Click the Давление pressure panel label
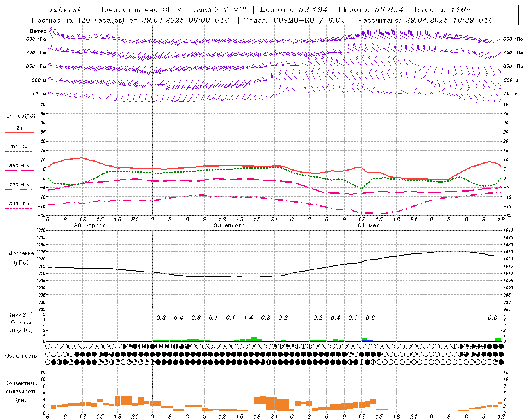 point(21,253)
